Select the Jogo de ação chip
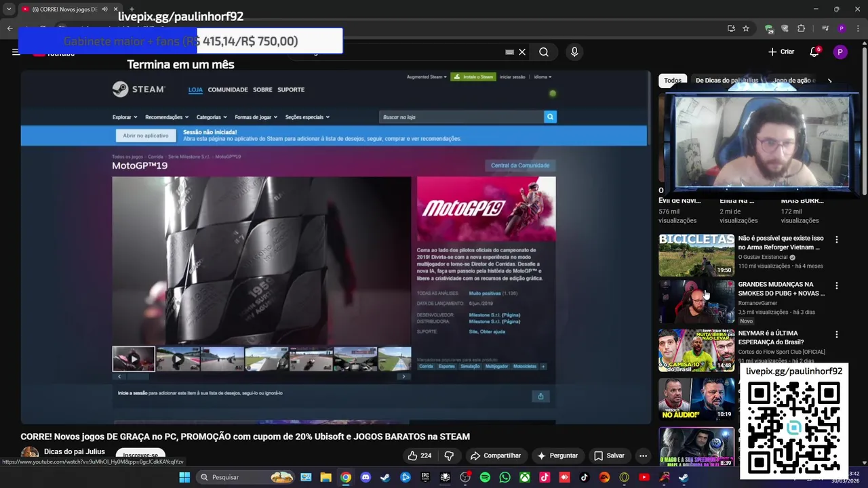868x488 pixels. (793, 81)
